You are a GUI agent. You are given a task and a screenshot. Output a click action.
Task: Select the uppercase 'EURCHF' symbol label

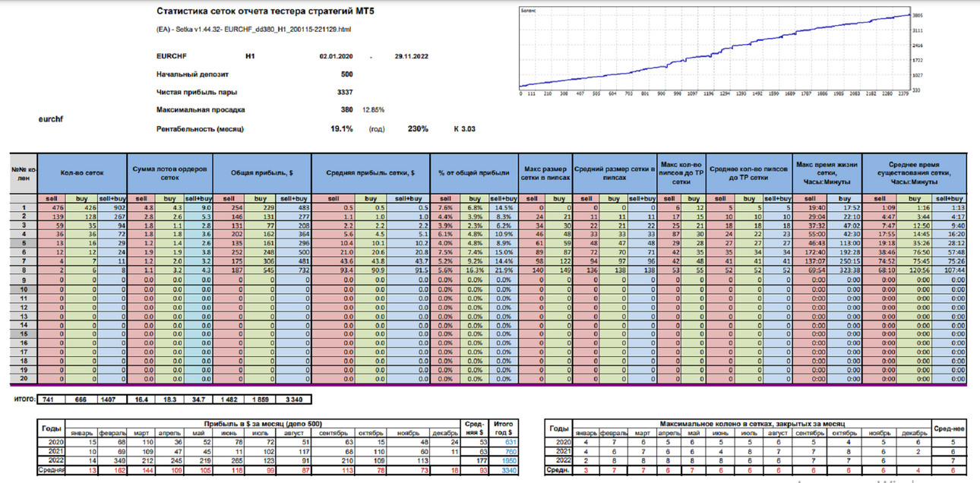click(171, 57)
